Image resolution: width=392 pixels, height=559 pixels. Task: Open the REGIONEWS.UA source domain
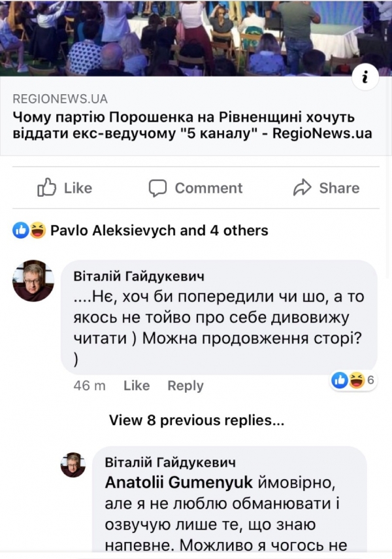pos(60,99)
